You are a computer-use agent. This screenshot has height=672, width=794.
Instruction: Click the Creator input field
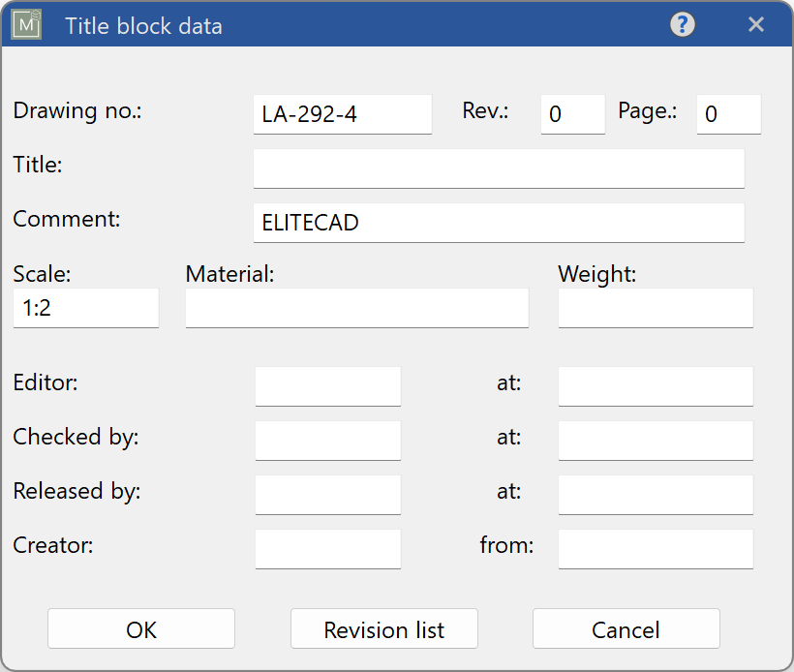327,549
